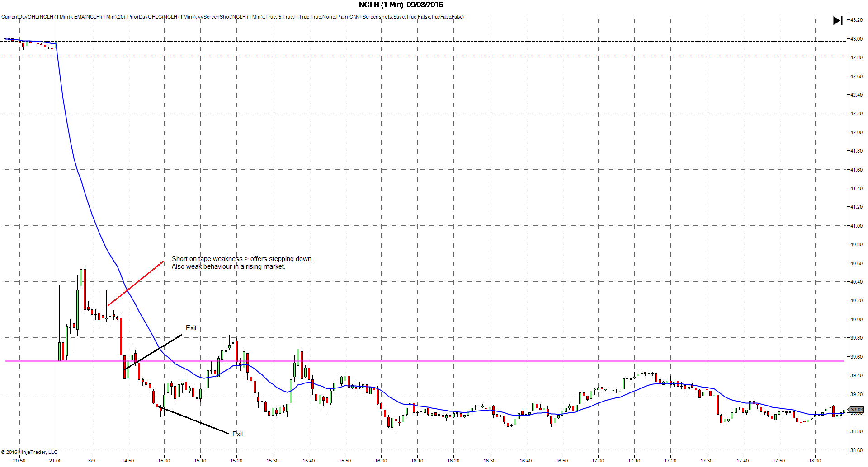Click the 40.20 price axis label
868x467 pixels.
[856, 300]
